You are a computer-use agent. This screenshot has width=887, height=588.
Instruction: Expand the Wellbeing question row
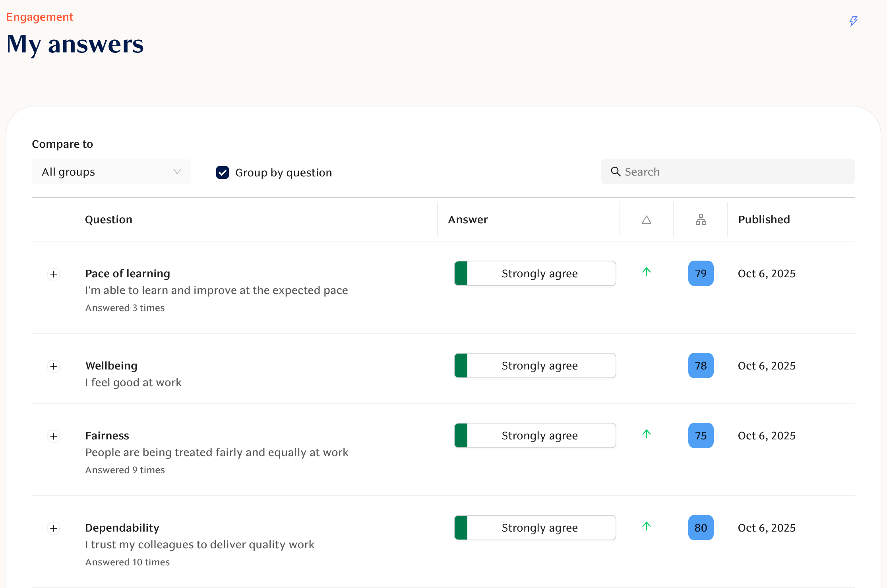pos(54,366)
